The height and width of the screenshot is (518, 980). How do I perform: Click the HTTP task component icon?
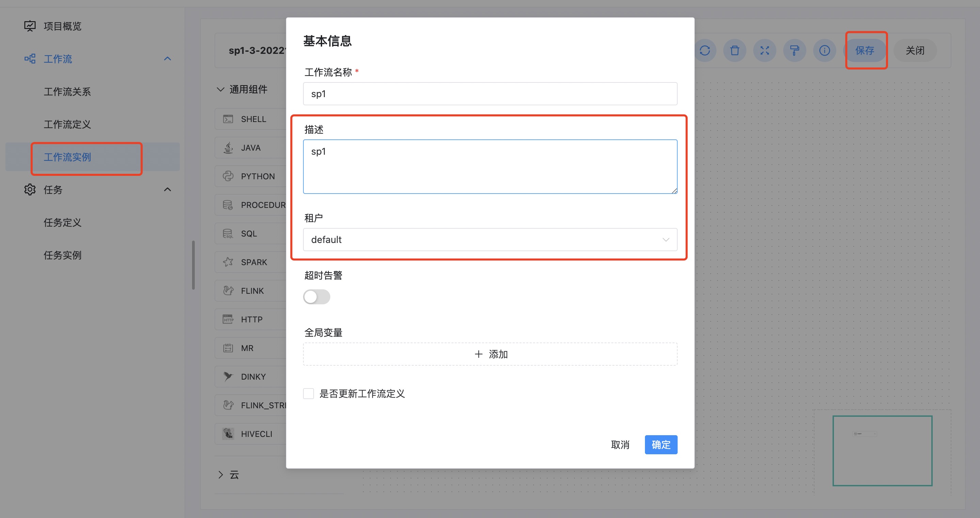coord(228,319)
